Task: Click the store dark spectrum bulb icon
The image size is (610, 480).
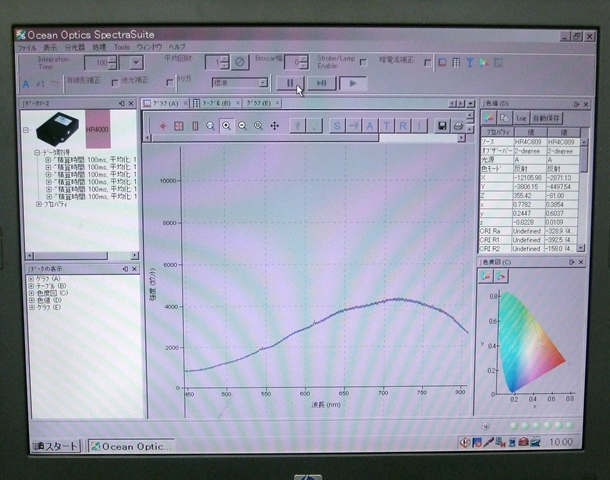Action: 298,126
